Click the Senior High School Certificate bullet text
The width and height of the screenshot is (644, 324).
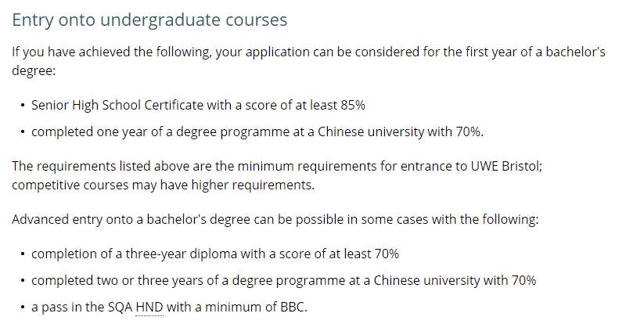(198, 105)
